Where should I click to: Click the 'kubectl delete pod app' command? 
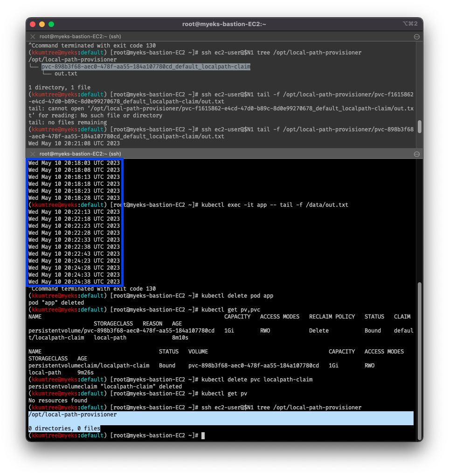[x=237, y=296]
